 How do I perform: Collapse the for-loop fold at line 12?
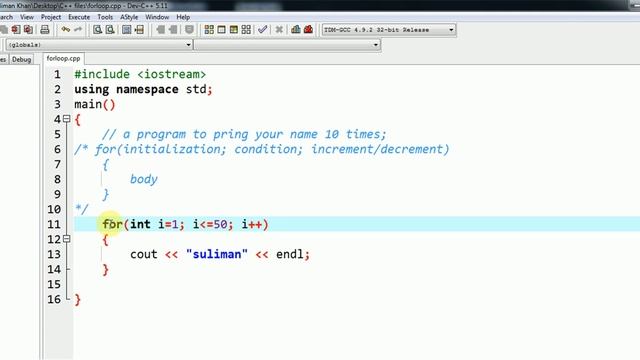pos(67,239)
